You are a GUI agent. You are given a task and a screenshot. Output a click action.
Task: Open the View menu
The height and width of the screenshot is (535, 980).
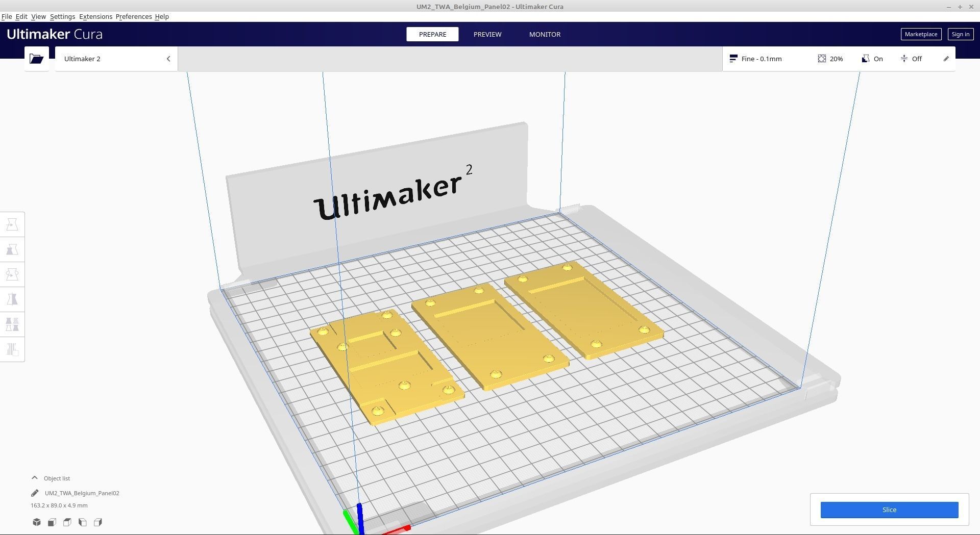click(x=38, y=17)
